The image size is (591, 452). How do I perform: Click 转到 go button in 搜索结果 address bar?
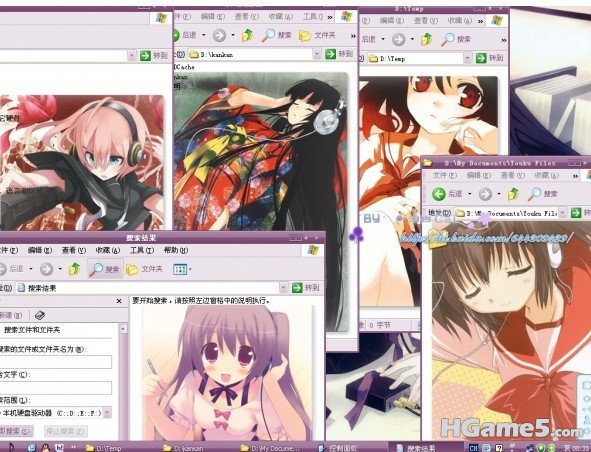[x=306, y=288]
